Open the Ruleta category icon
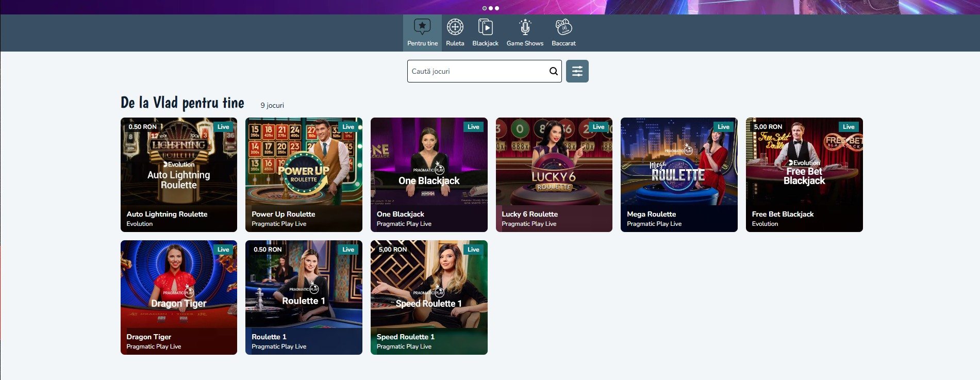This screenshot has height=380, width=980. (x=455, y=27)
